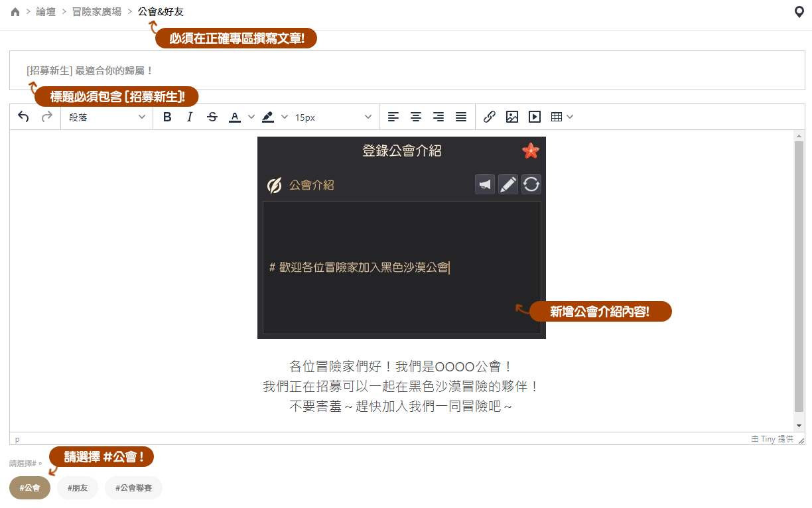Click the undo arrow icon

pyautogui.click(x=23, y=117)
